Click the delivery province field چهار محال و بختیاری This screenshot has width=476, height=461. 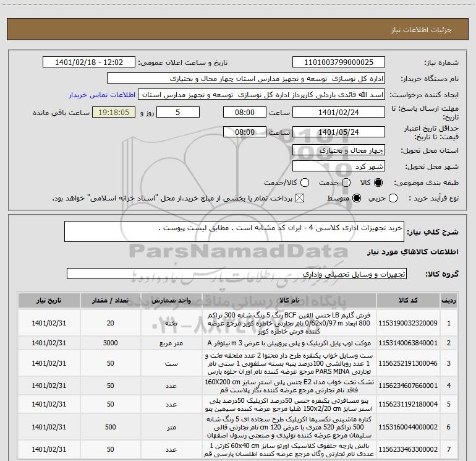coord(339,150)
